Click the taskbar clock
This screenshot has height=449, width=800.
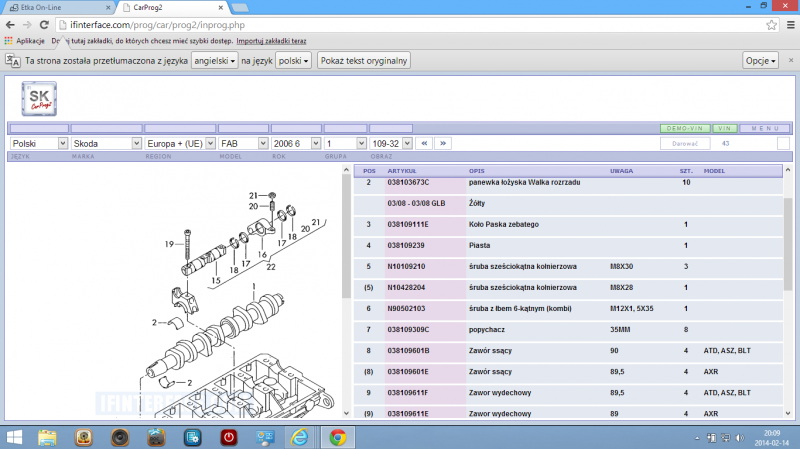pos(772,438)
